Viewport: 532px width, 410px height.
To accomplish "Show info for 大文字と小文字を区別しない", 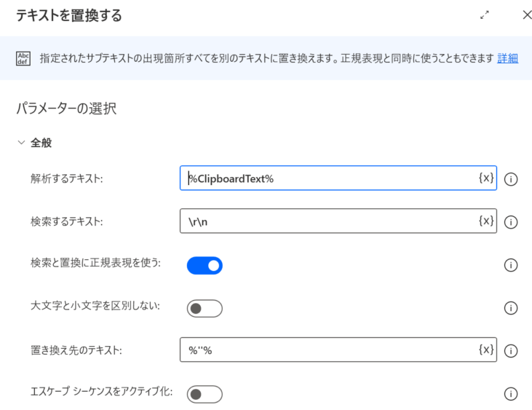I will point(511,308).
